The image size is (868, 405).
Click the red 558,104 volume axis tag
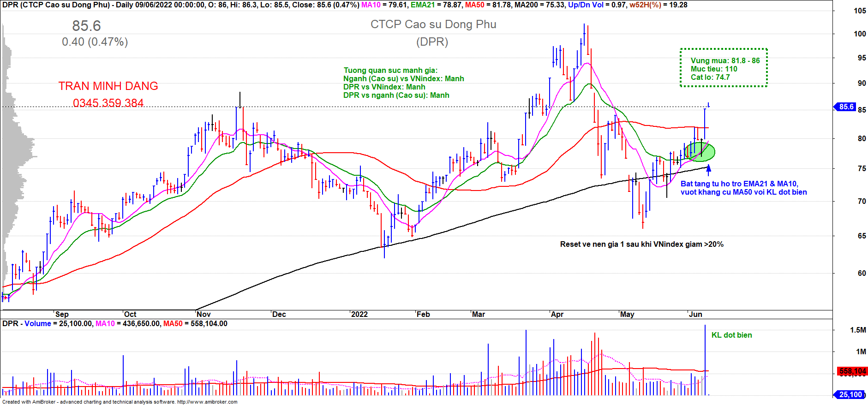pos(852,371)
